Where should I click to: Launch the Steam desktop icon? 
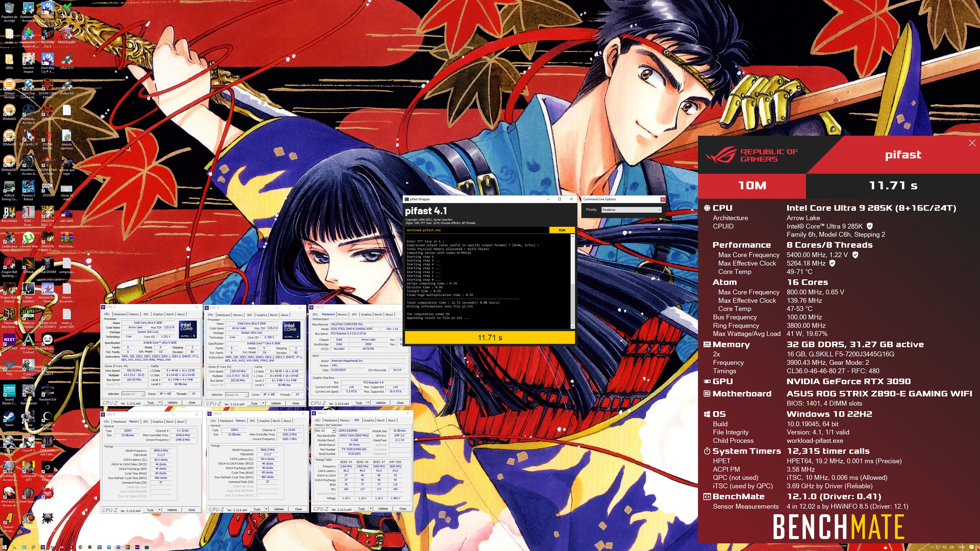pos(9,418)
